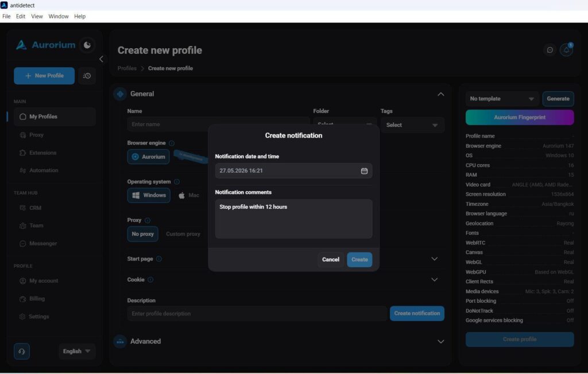
Task: Toggle dark mode moon icon
Action: click(x=87, y=45)
